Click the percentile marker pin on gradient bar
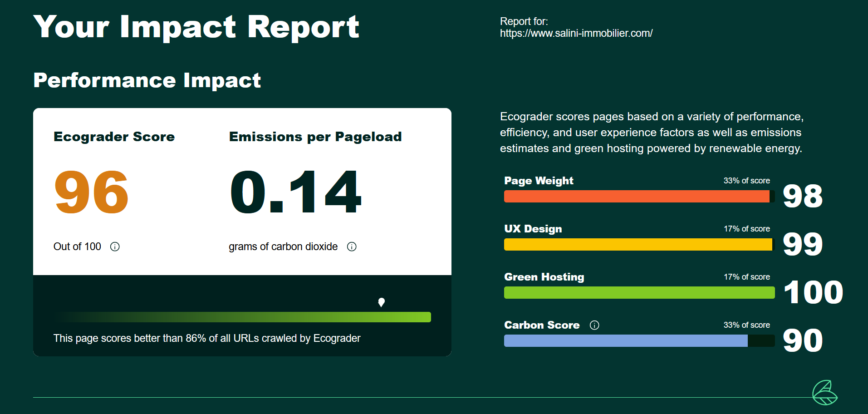The image size is (868, 414). (x=382, y=302)
